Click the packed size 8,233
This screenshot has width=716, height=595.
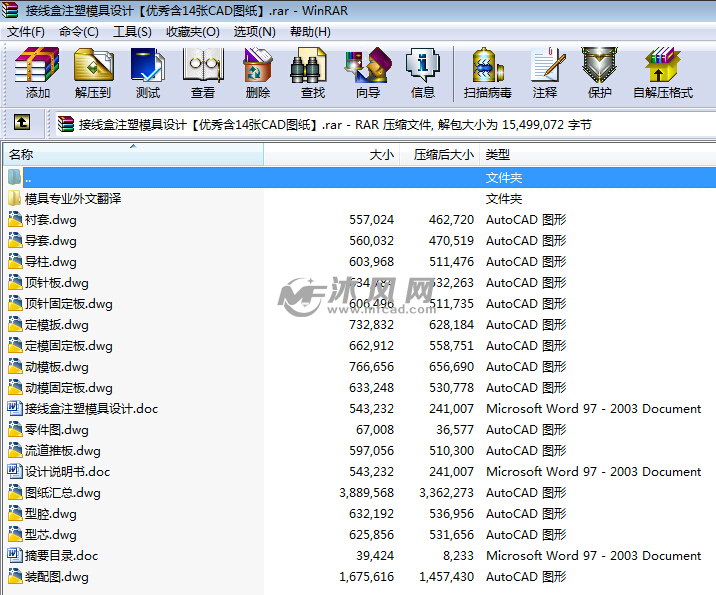click(458, 556)
